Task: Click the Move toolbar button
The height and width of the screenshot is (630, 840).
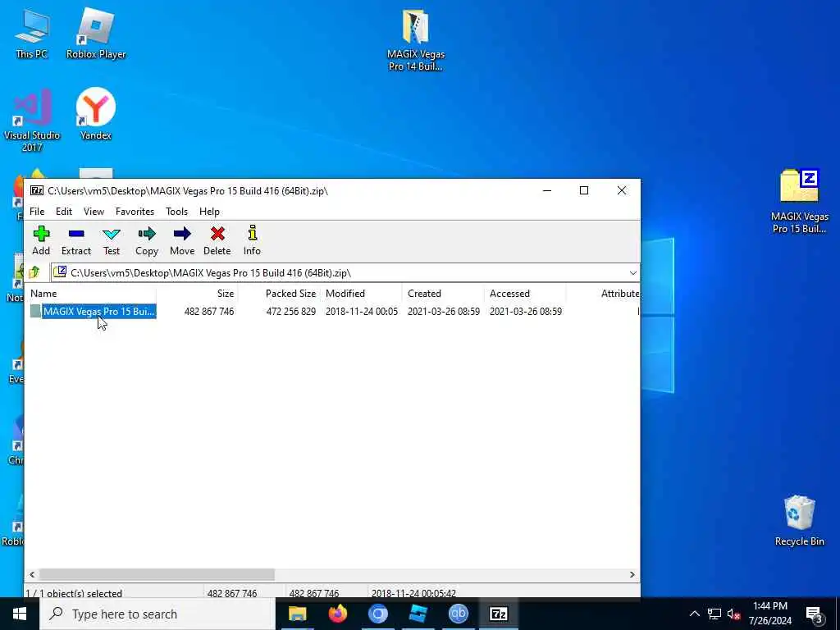Action: point(182,240)
